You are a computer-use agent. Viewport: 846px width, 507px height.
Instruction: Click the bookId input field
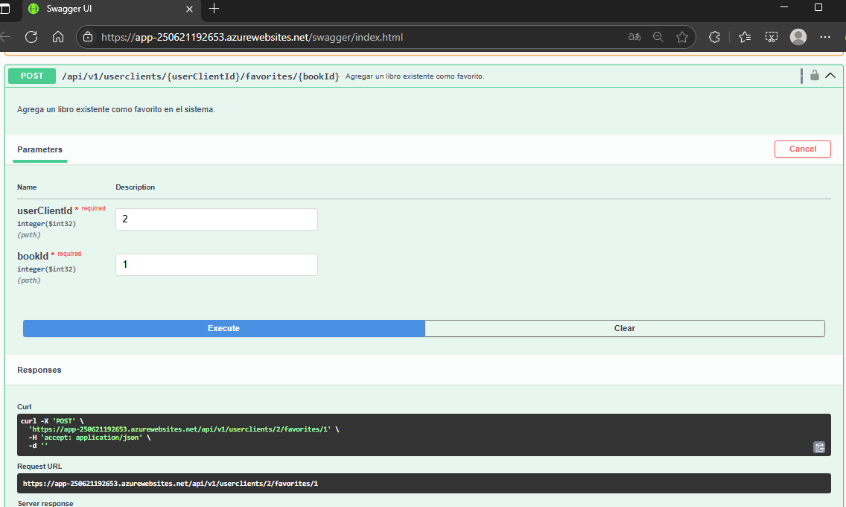tap(216, 264)
